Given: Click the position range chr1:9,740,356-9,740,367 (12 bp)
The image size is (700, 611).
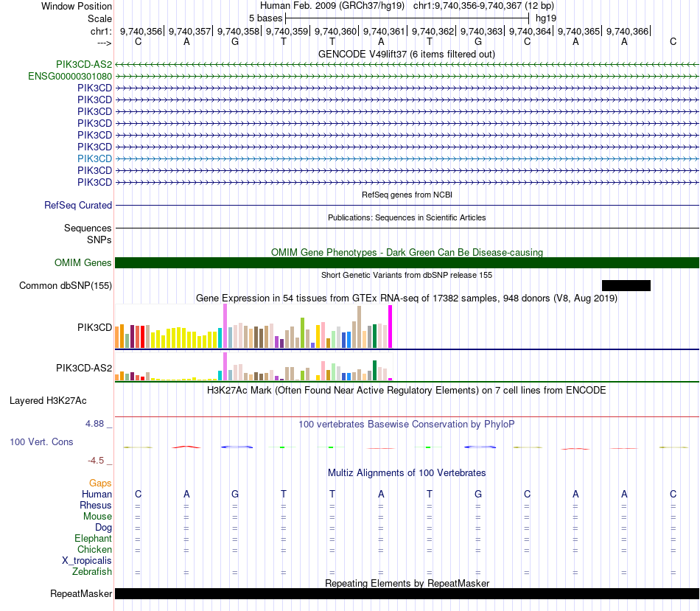Looking at the screenshot, I should [x=483, y=6].
